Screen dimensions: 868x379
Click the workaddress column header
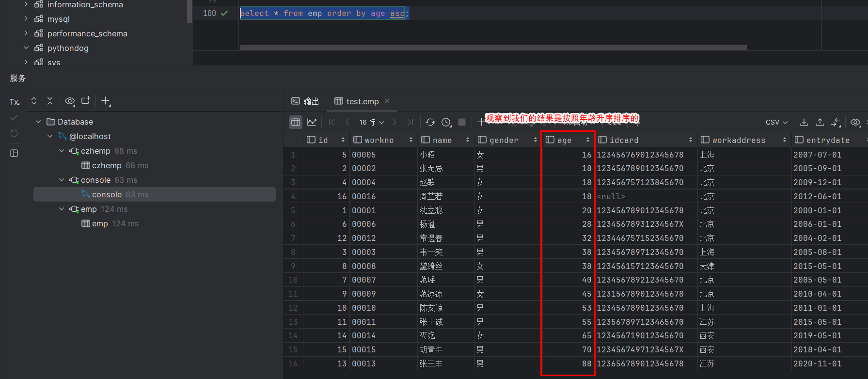(744, 140)
